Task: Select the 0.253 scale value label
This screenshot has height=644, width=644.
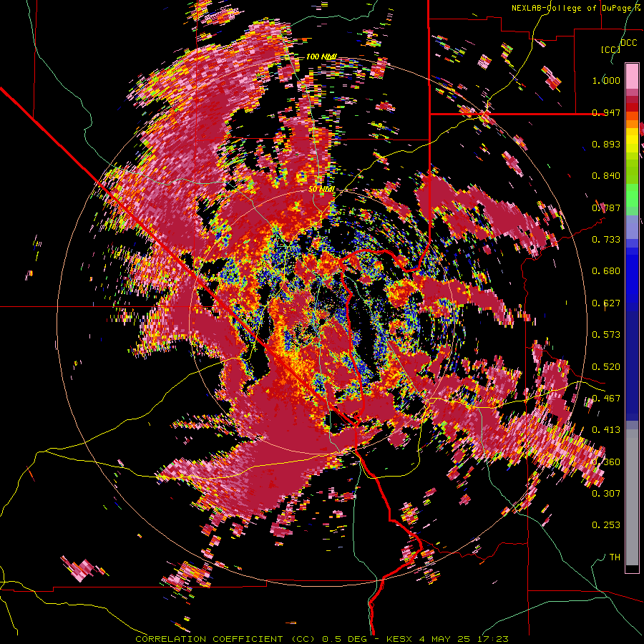Action: point(606,525)
